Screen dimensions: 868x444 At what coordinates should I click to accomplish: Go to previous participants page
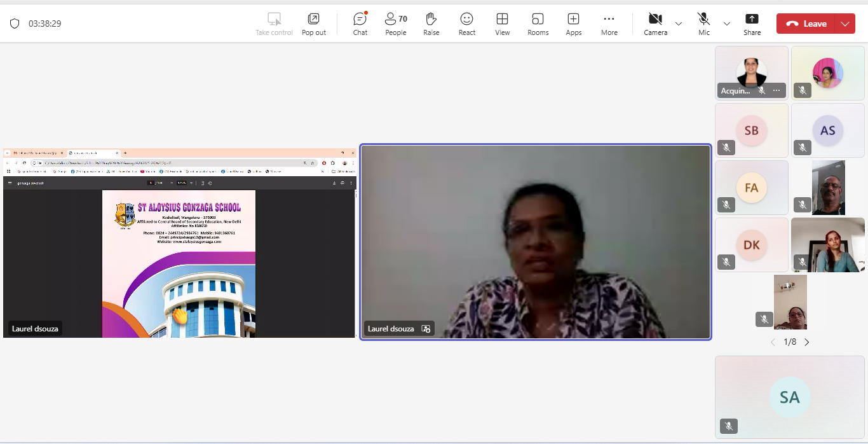point(773,342)
